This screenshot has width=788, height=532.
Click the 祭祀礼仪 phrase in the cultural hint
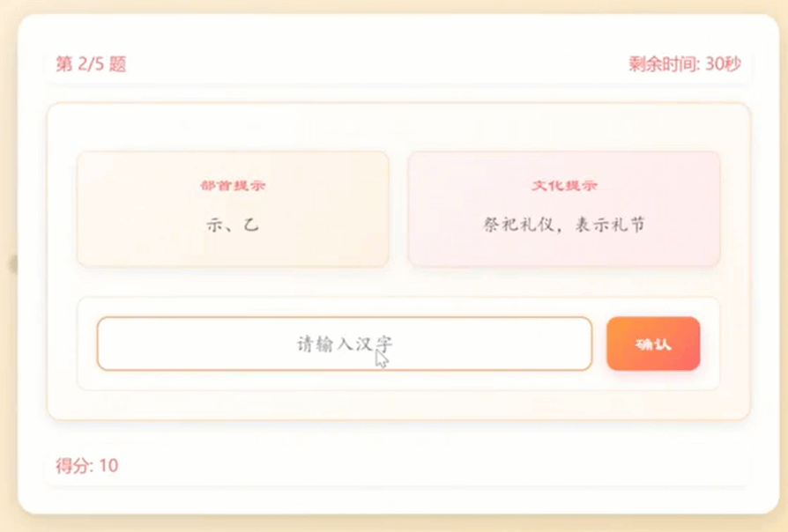tap(516, 225)
